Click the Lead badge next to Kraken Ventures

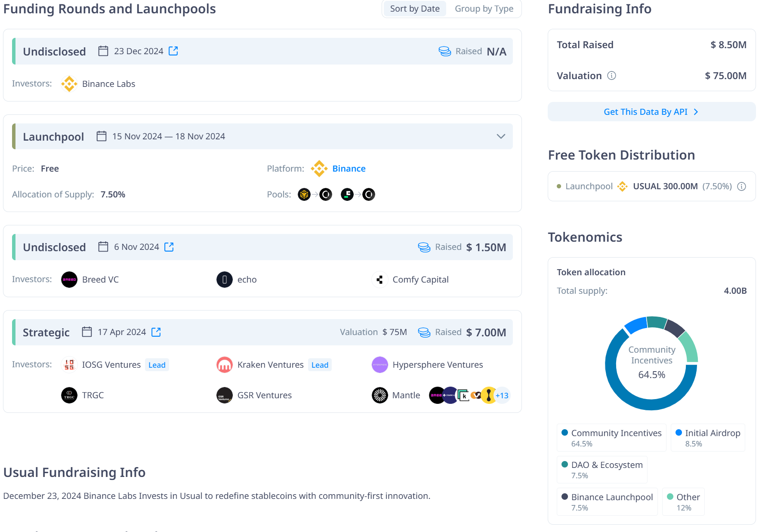point(320,365)
